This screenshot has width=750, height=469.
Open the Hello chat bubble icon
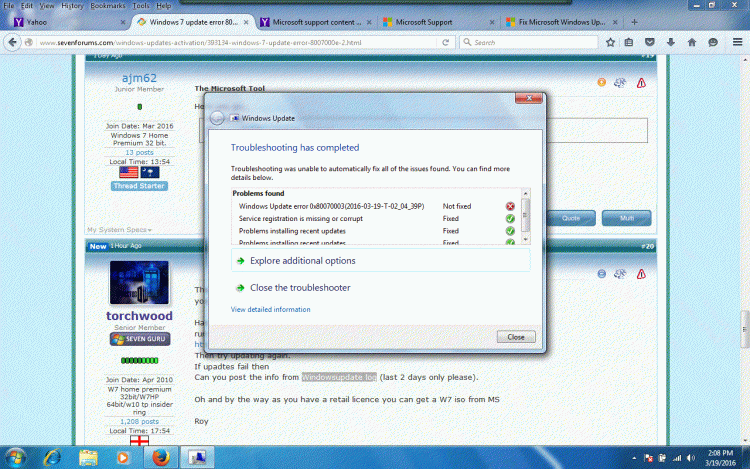(713, 42)
